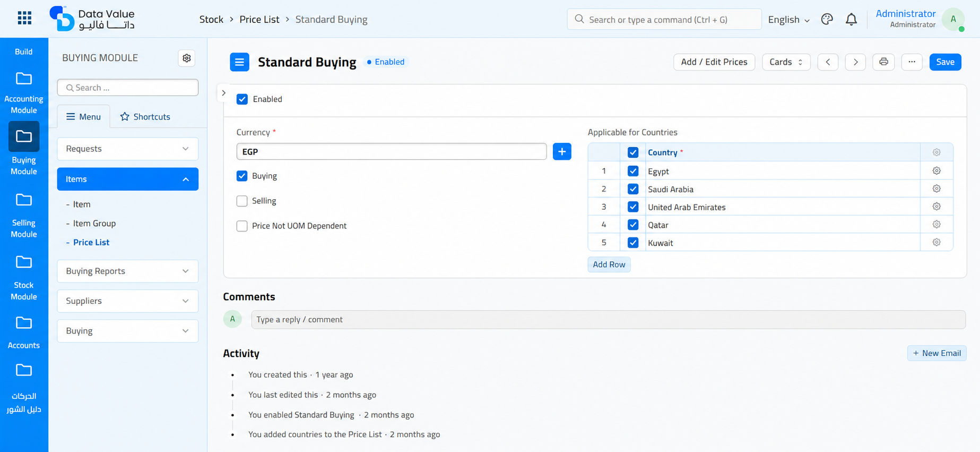Open Selling Module folder icon
Image resolution: width=980 pixels, height=452 pixels.
coord(24,200)
